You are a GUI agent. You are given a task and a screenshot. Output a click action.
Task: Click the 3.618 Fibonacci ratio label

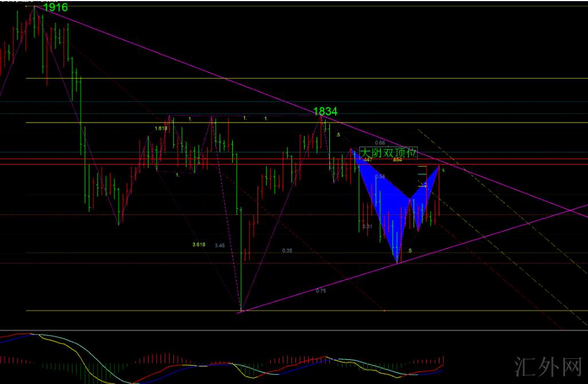click(198, 245)
